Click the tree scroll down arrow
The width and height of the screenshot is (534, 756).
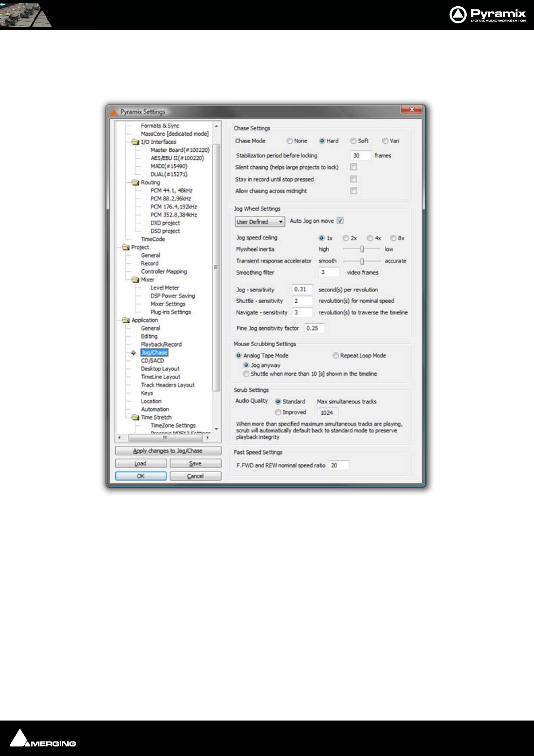(x=216, y=429)
